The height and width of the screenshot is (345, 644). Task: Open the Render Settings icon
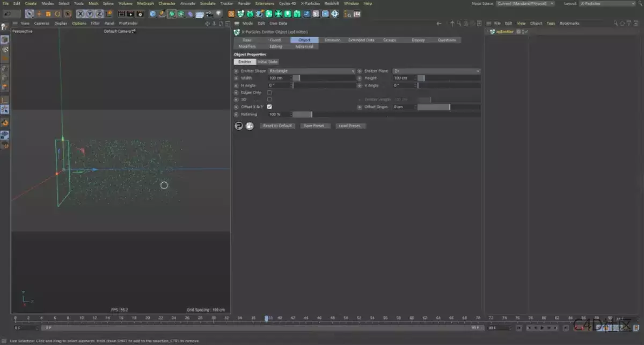[x=139, y=14]
